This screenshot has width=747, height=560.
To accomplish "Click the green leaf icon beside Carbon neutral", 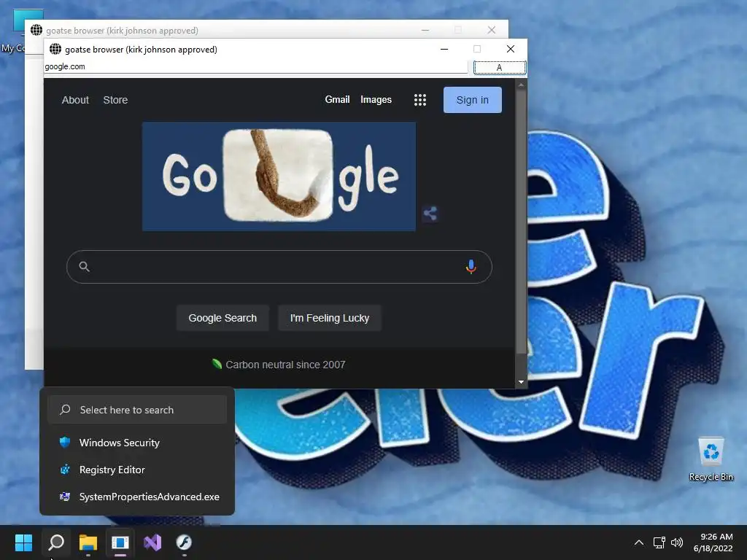I will pyautogui.click(x=217, y=365).
